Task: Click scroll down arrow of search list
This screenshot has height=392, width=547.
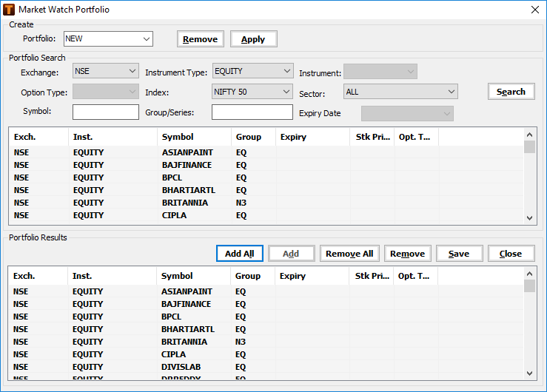Action: tap(529, 217)
